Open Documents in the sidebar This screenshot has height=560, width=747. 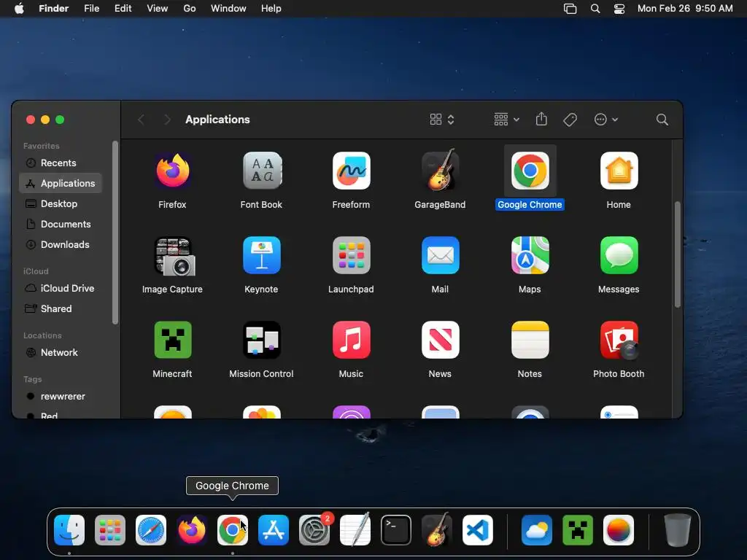pos(60,225)
